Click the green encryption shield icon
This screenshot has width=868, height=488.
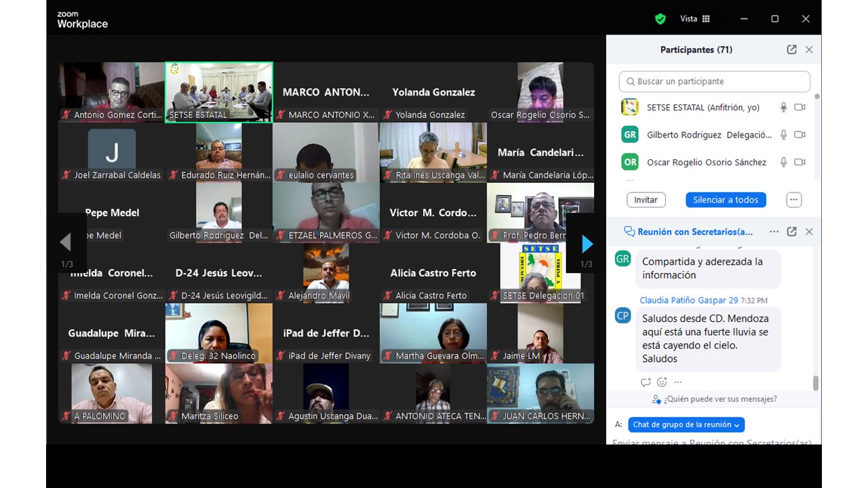[660, 19]
